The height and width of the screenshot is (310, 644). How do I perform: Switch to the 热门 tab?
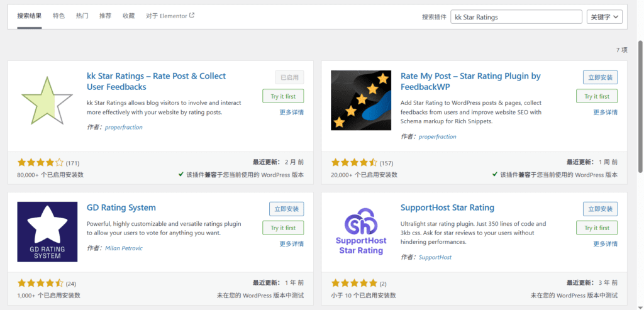pos(82,16)
